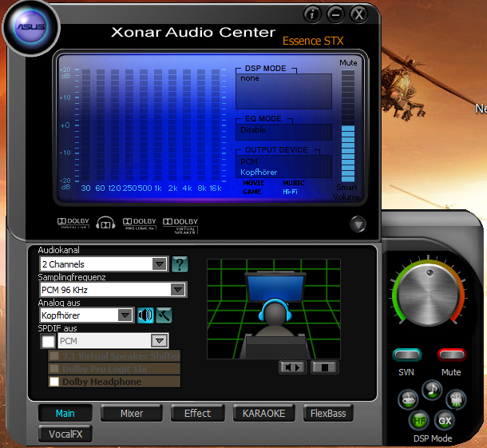
Task: Click the Dolby Headphone logo icon
Action: point(105,224)
